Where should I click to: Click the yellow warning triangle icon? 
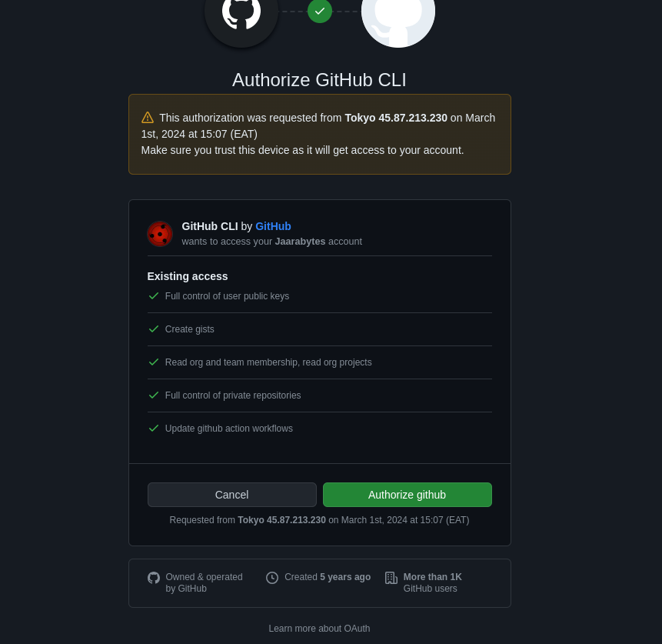click(x=148, y=118)
